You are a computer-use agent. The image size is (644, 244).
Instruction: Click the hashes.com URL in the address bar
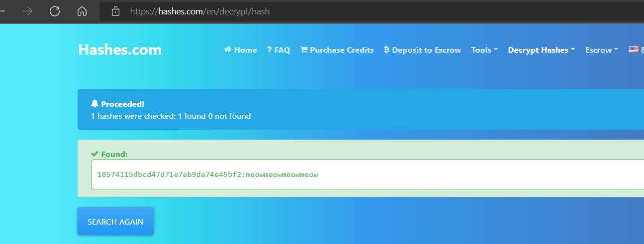pos(200,11)
